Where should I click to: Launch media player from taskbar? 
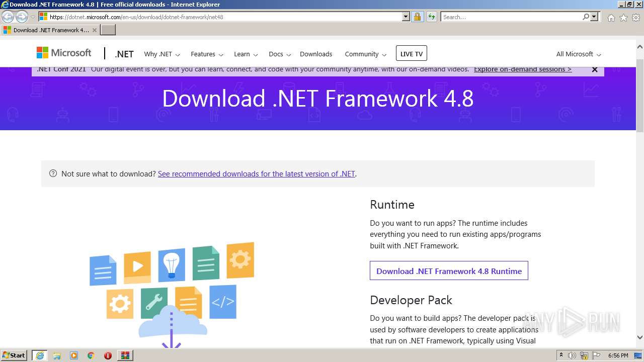coord(74,355)
